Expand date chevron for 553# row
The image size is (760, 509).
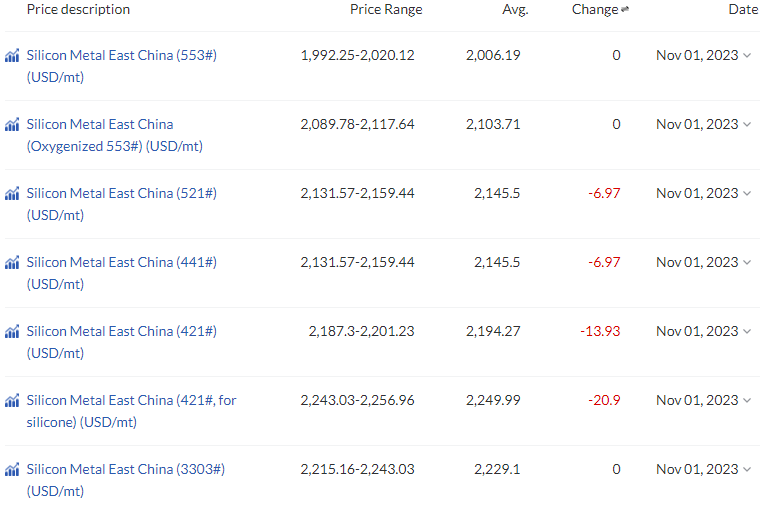coord(747,56)
